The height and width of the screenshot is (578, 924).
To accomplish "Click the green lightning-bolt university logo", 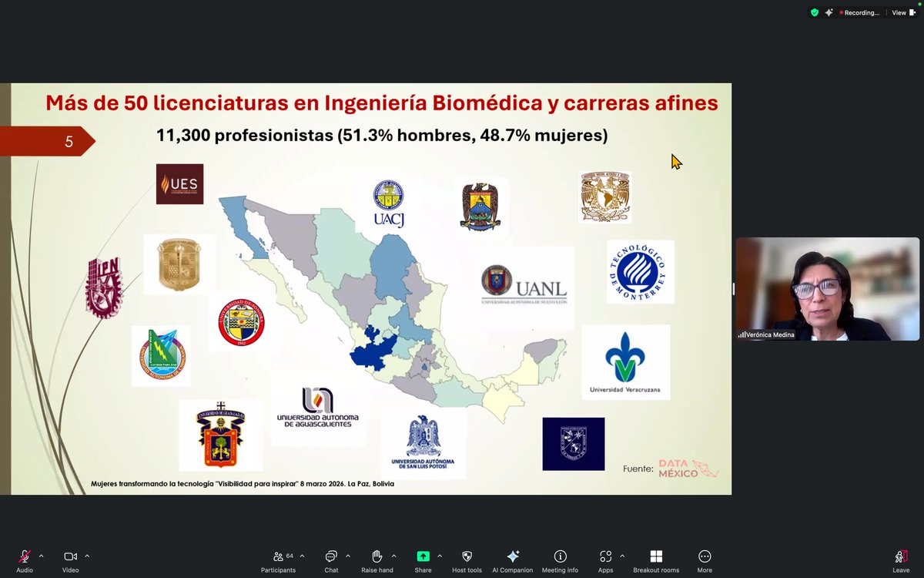I will (162, 355).
